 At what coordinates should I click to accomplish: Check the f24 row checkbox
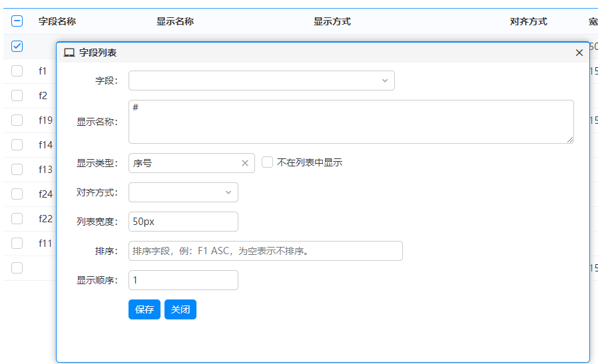pyautogui.click(x=17, y=194)
